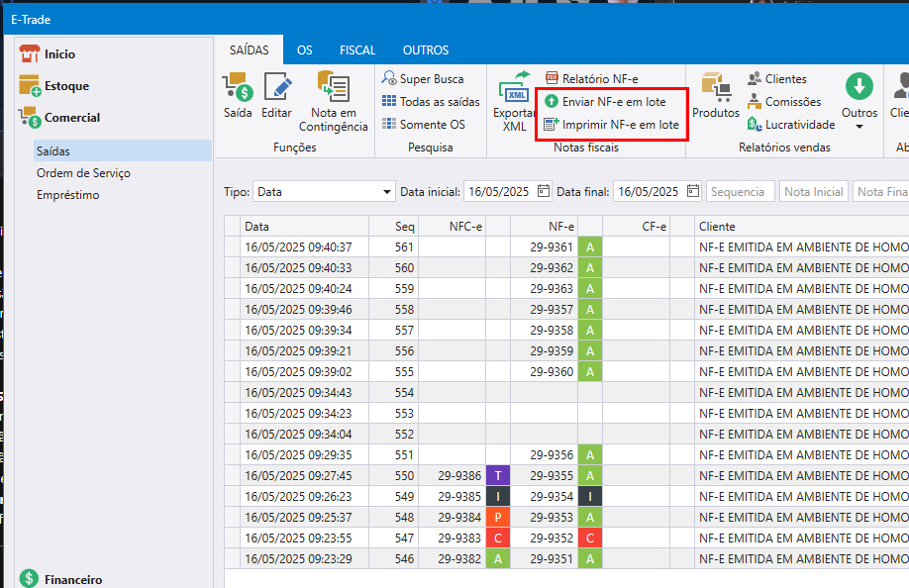Open the Comercial cart icon

29,118
